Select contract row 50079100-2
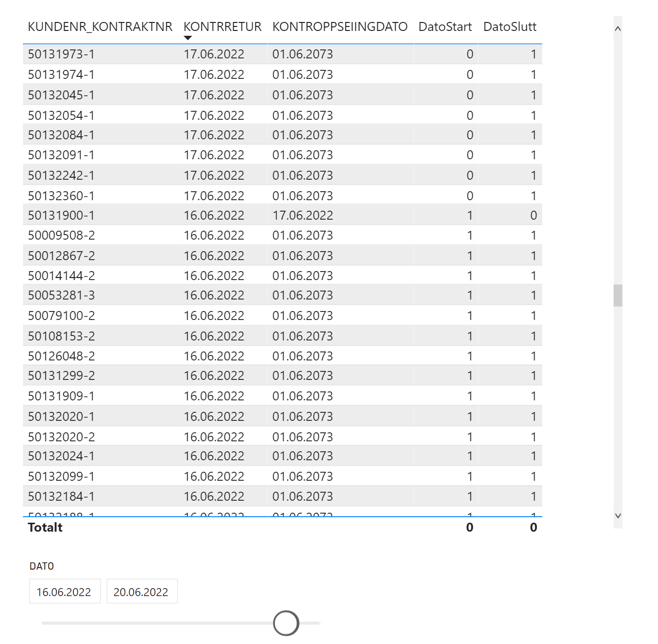The image size is (658, 644). (282, 316)
